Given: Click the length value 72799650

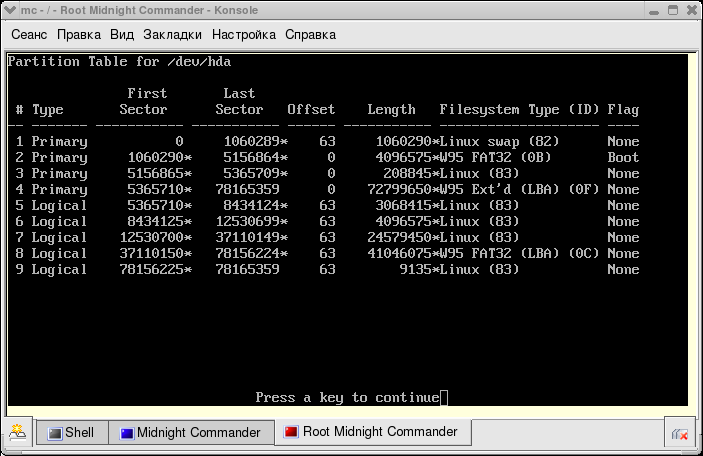Looking at the screenshot, I should [x=399, y=189].
